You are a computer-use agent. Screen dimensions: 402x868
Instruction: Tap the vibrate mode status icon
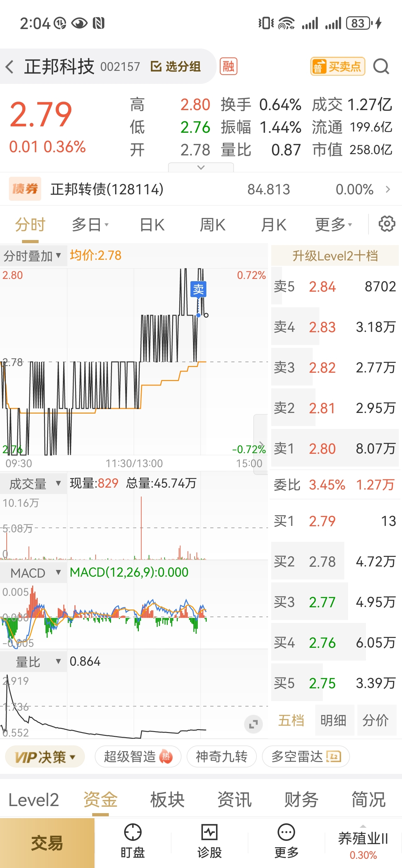click(266, 23)
